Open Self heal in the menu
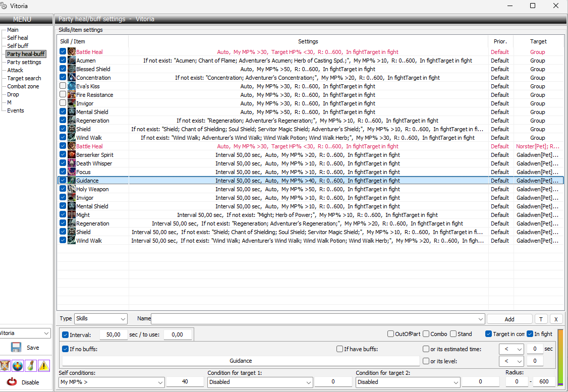Image resolution: width=568 pixels, height=392 pixels. [x=17, y=38]
